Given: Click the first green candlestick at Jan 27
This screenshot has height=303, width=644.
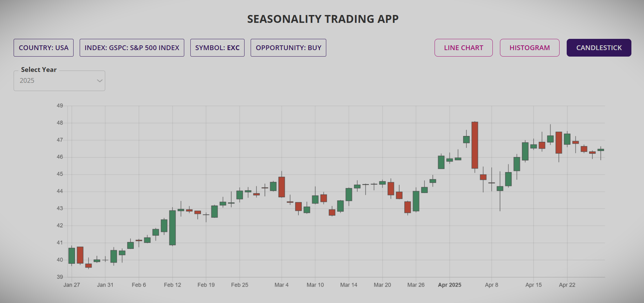Looking at the screenshot, I should (x=72, y=256).
